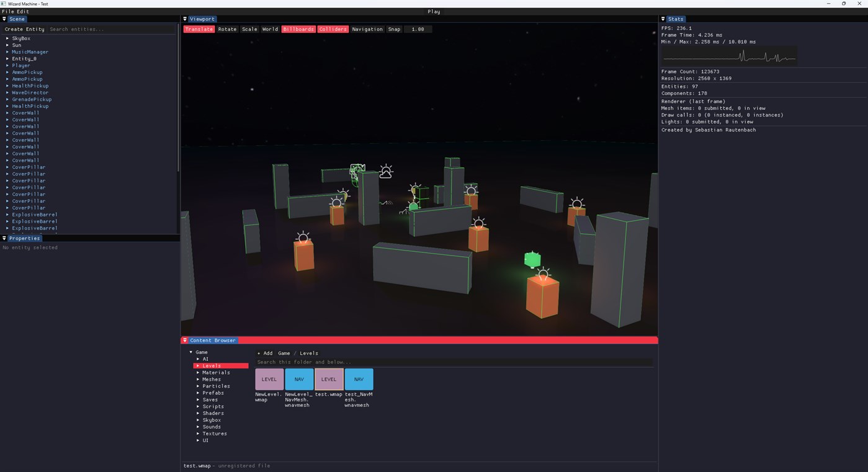
Task: Switch to the Scene tab
Action: click(x=17, y=19)
